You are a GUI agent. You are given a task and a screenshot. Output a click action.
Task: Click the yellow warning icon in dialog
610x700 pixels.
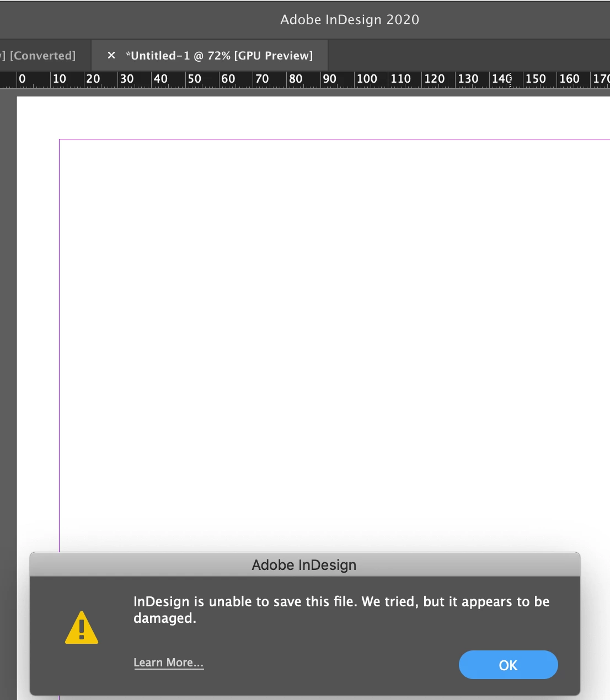pos(82,628)
